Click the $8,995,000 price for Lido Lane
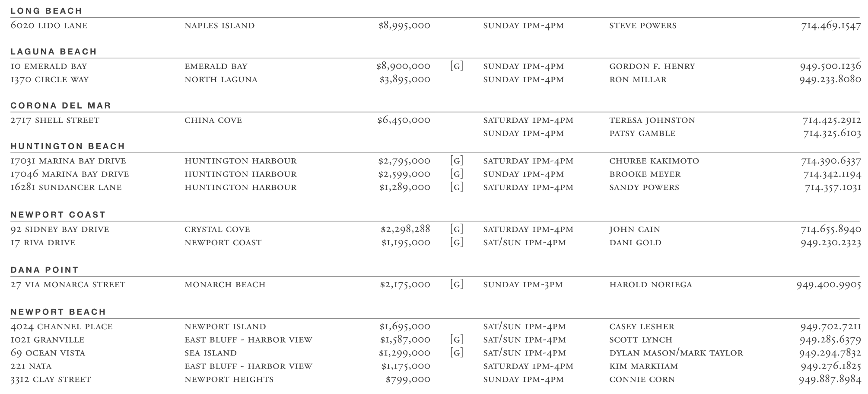The image size is (868, 394). [404, 26]
